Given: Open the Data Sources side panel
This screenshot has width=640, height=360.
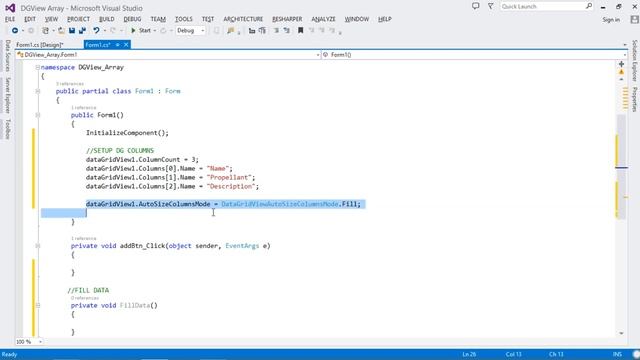Looking at the screenshot, I should [x=7, y=56].
